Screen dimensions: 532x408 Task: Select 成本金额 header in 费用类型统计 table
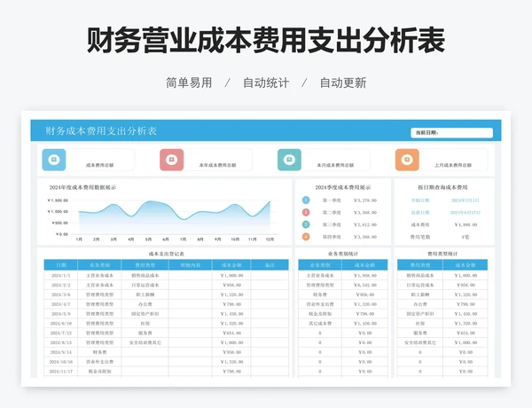coord(465,265)
